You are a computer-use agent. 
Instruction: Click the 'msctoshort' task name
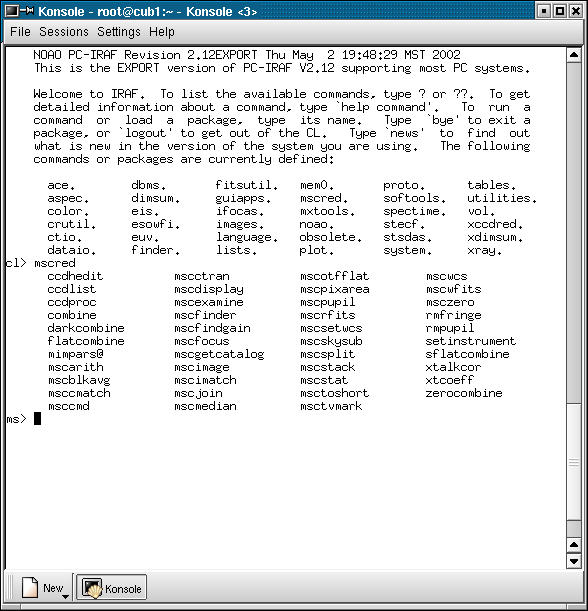334,393
